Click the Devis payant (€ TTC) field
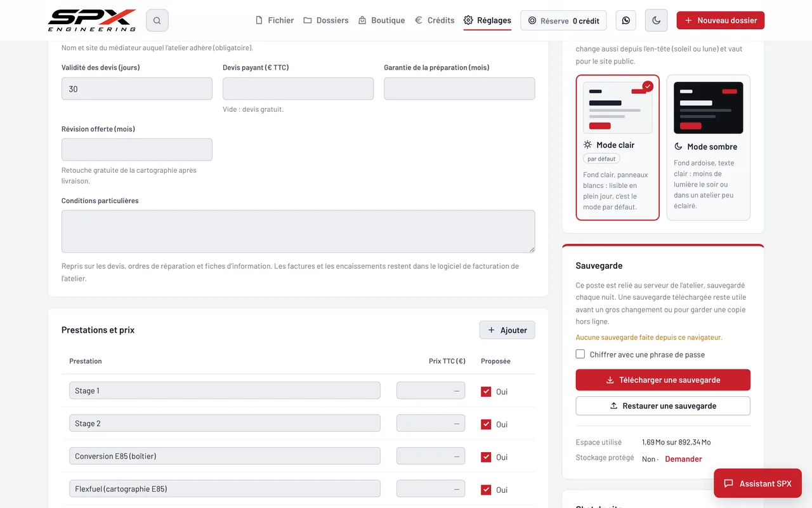The height and width of the screenshot is (508, 812). click(x=298, y=89)
